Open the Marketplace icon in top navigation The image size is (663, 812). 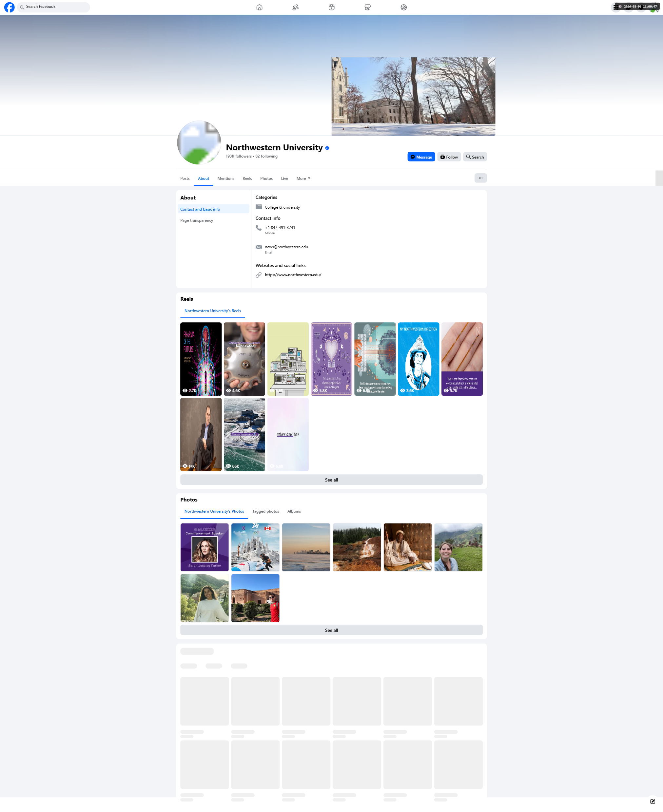[x=367, y=7]
